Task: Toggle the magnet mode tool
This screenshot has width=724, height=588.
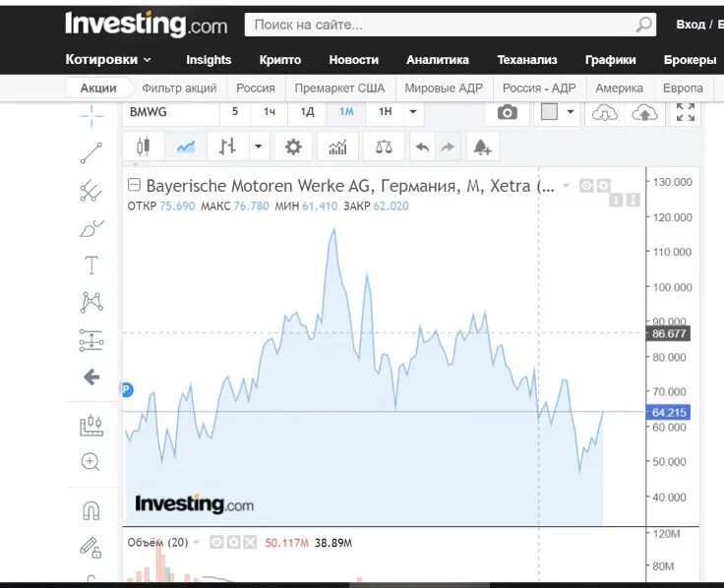Action: 90,510
